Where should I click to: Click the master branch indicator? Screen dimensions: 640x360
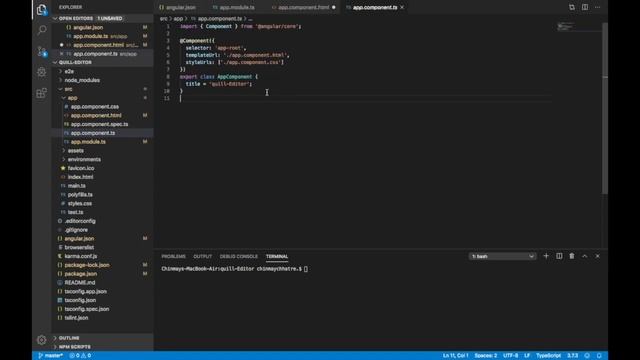coord(51,356)
